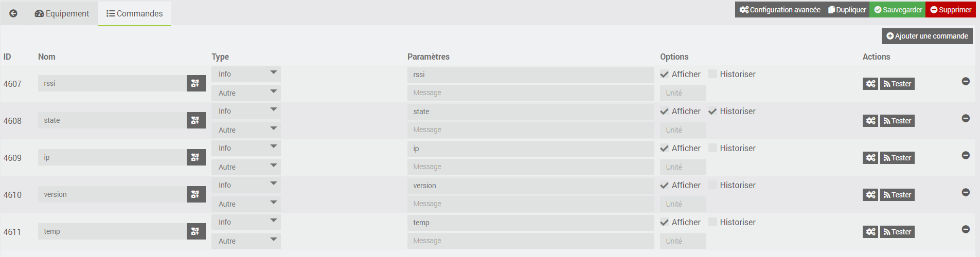Click Ajouter une commande button

927,36
